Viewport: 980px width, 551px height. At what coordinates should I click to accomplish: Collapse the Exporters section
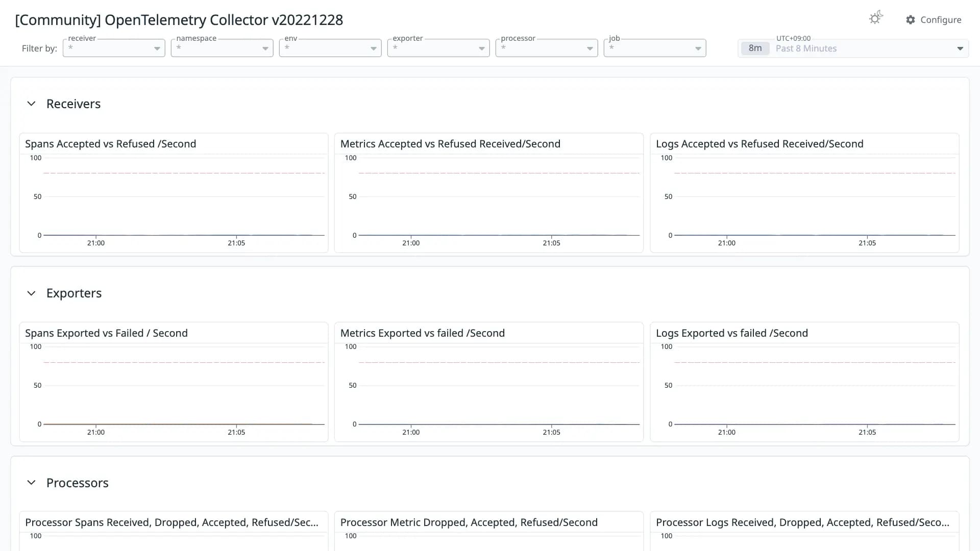[31, 293]
